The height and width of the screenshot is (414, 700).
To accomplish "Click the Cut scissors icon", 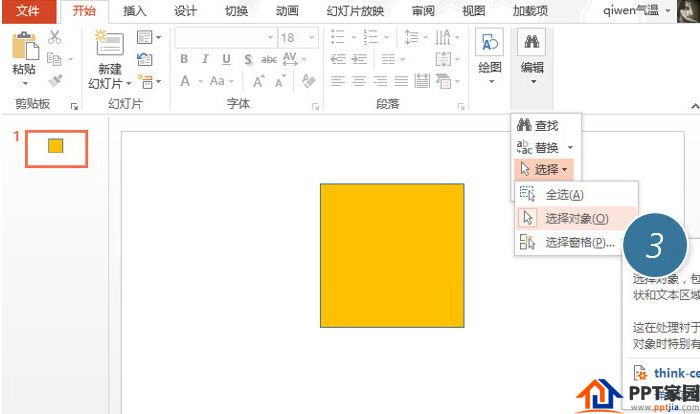I will [54, 37].
